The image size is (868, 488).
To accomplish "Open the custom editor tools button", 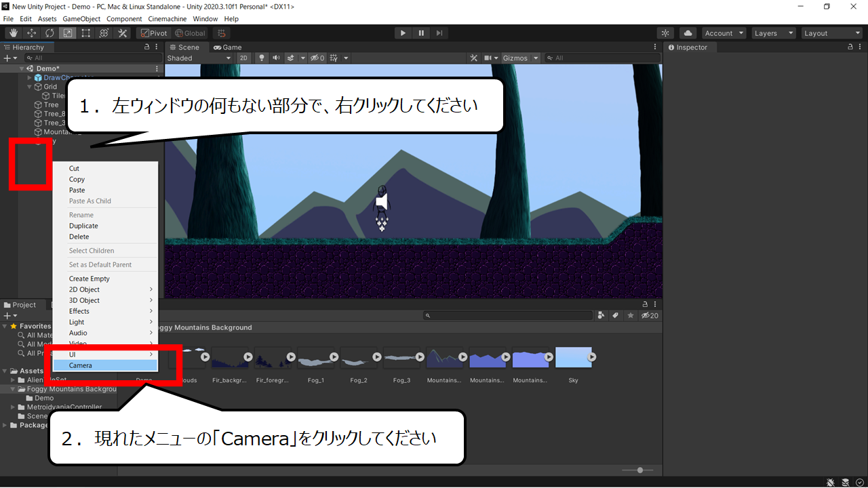I will (x=123, y=33).
